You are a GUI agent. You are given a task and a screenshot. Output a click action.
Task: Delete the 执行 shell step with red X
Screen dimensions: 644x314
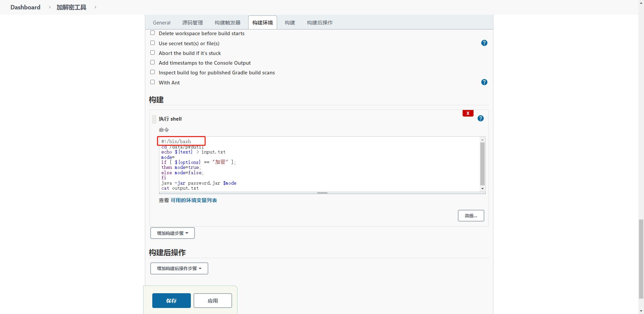point(468,113)
